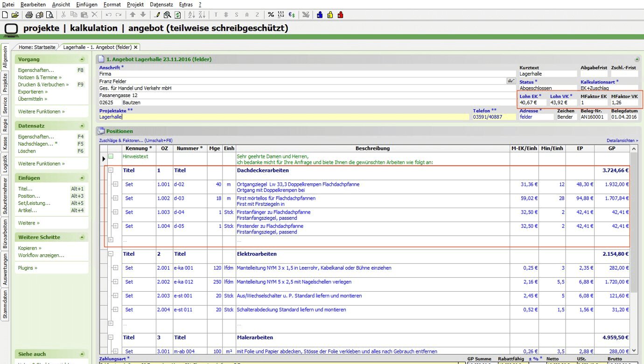
Task: Click the euro-dollar currency toolbar icon
Action: tap(292, 15)
